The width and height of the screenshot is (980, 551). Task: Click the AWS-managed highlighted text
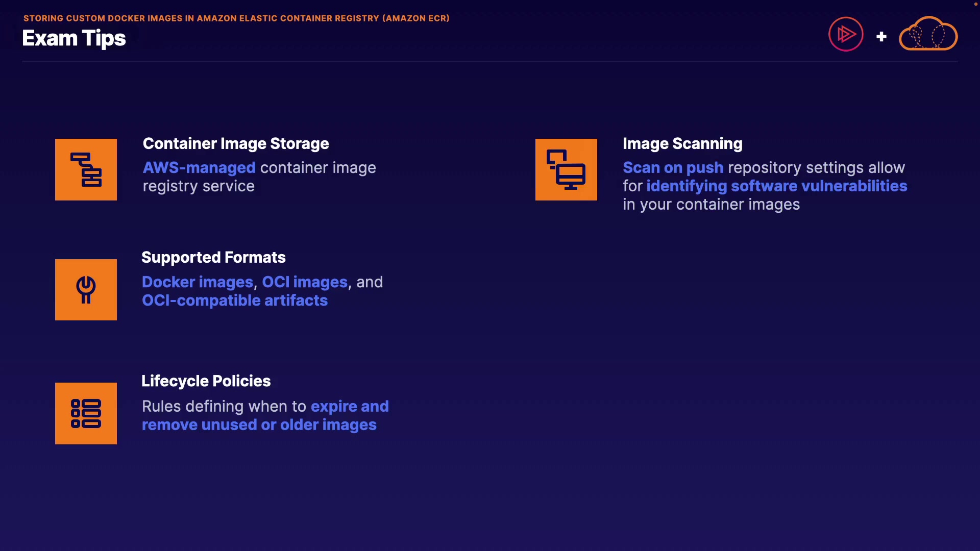click(x=199, y=168)
